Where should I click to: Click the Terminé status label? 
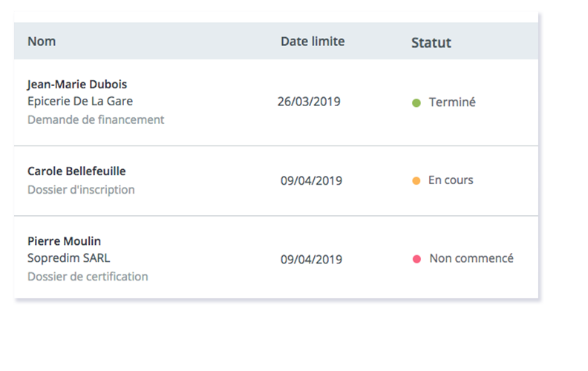pyautogui.click(x=452, y=102)
